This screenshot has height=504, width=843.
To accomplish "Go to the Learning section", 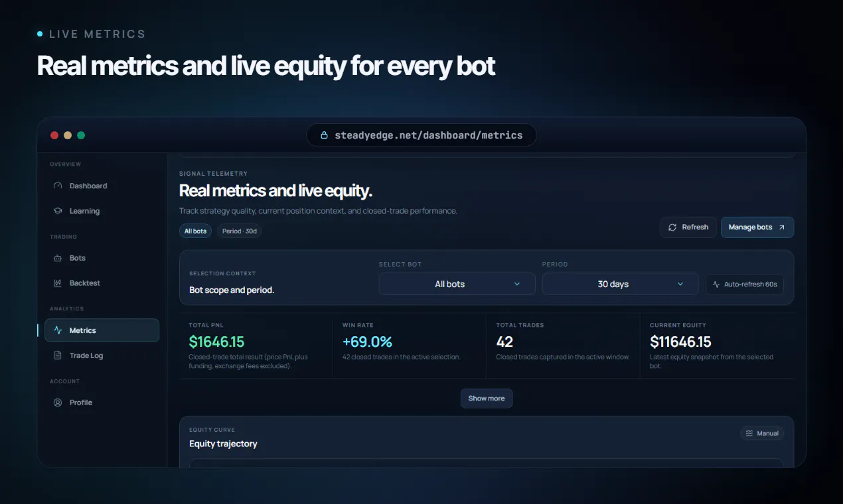I will (102, 211).
